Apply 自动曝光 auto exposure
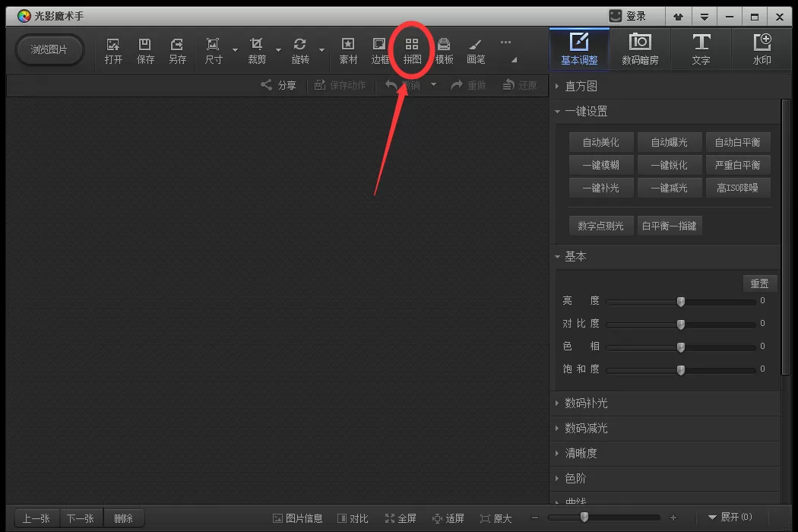 point(670,142)
